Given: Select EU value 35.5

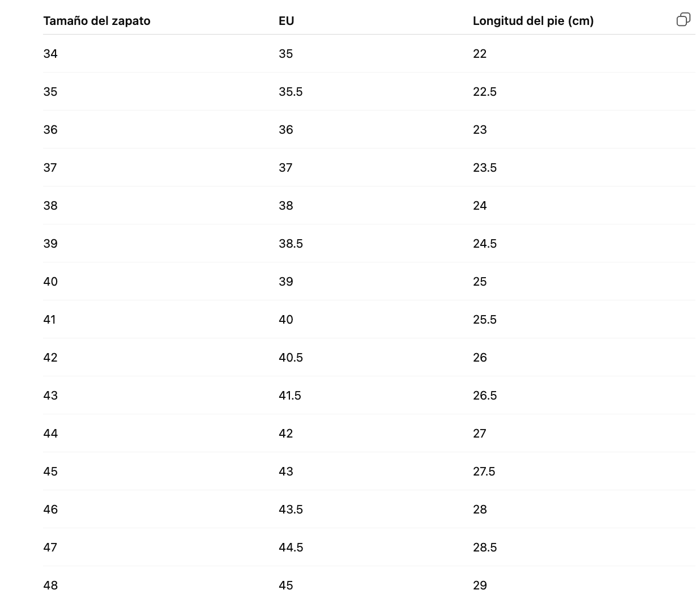Looking at the screenshot, I should point(291,92).
